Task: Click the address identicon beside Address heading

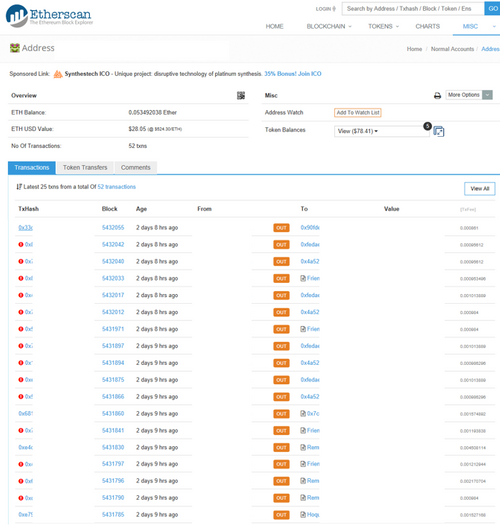Action: (x=15, y=48)
